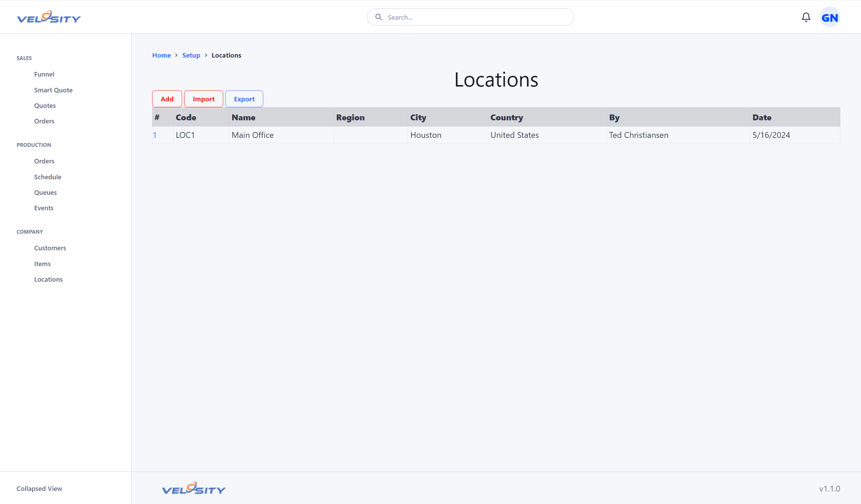Open the Smart Quote menu item
The image size is (861, 504).
point(53,89)
